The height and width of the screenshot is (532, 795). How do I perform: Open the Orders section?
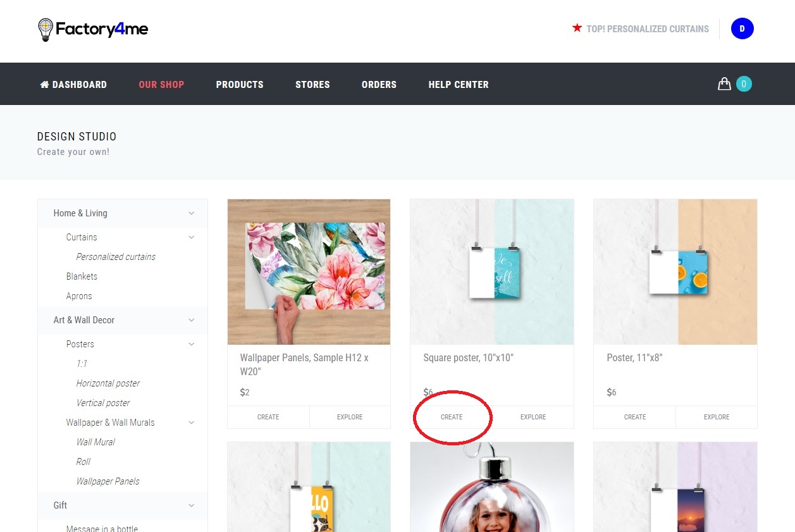coord(379,84)
